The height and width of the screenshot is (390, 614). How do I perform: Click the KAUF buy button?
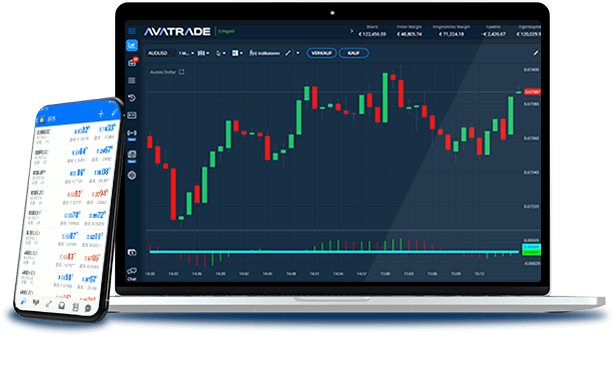(354, 53)
